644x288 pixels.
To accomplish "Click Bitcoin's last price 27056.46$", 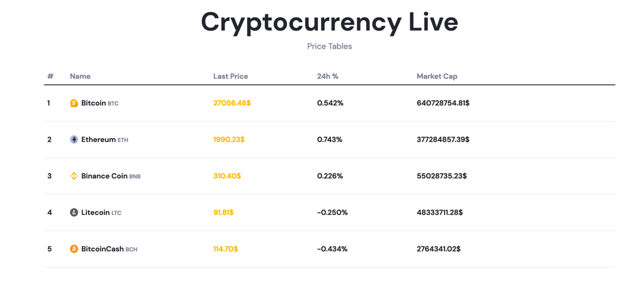I will coord(232,103).
